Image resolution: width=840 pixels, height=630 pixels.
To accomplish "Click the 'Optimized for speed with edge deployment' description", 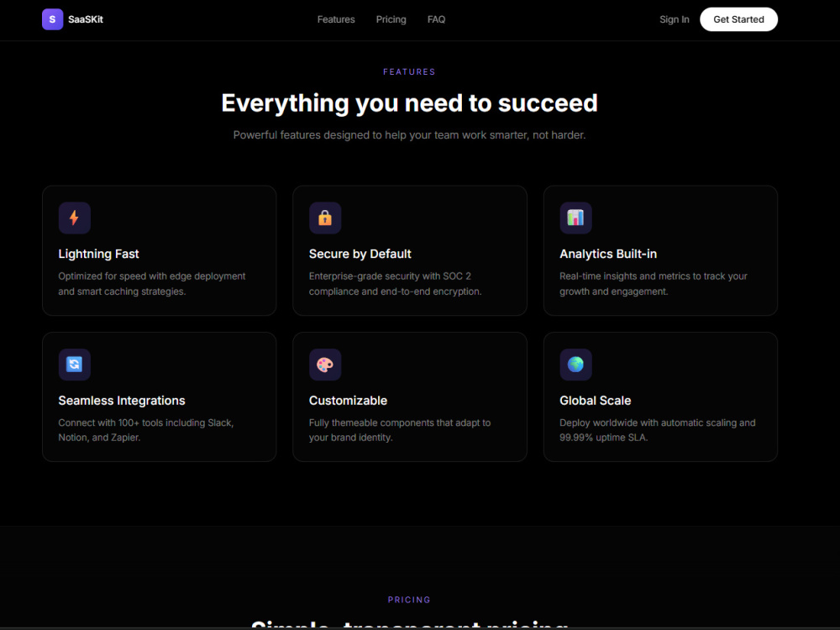I will tap(151, 283).
